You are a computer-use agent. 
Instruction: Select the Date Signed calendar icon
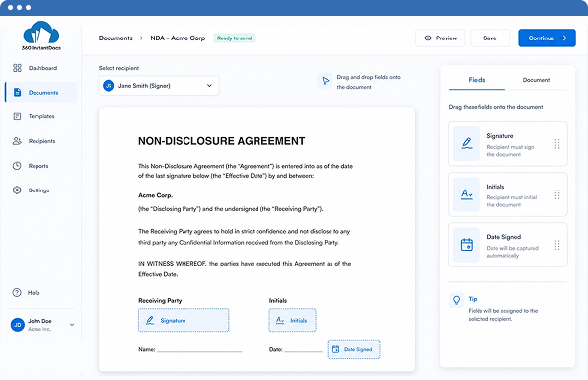(466, 245)
